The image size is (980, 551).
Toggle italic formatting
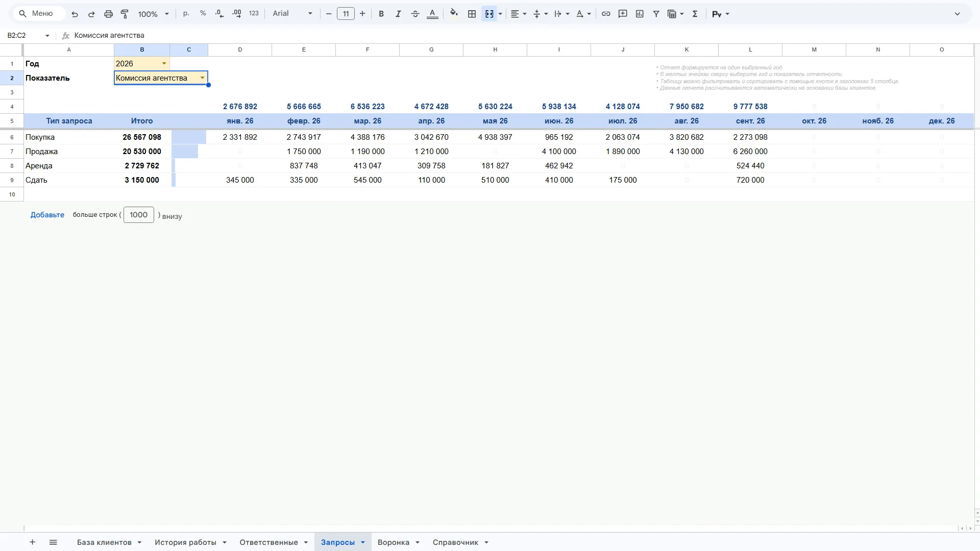click(x=398, y=14)
